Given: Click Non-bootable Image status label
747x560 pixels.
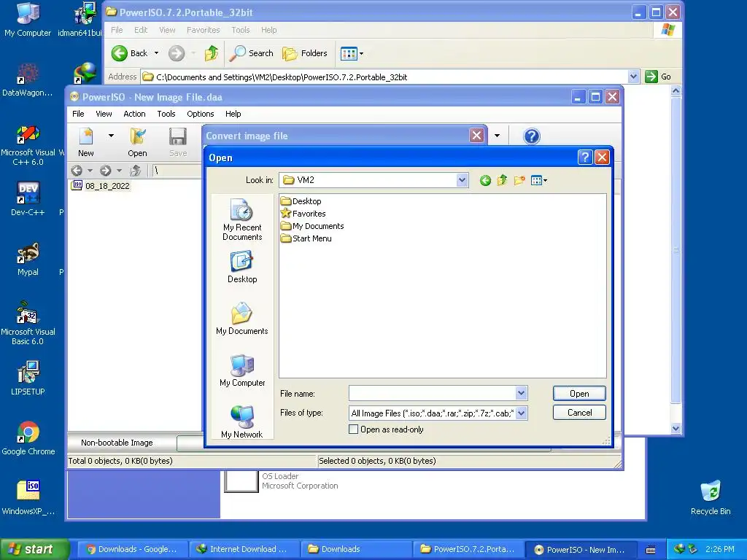Looking at the screenshot, I should coord(117,443).
